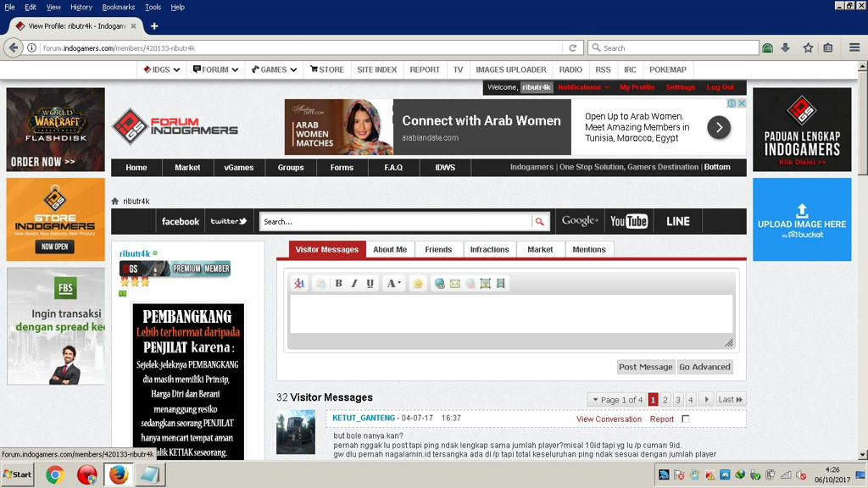Click in the visitor message text area

(511, 313)
